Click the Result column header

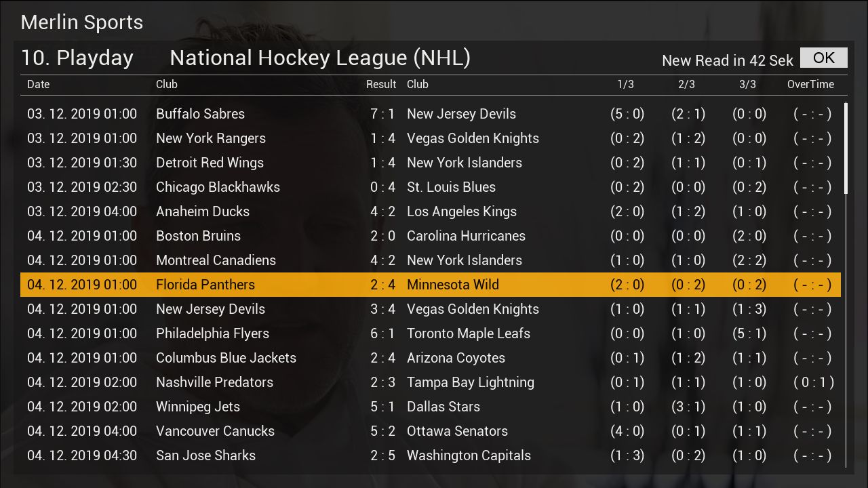(380, 85)
